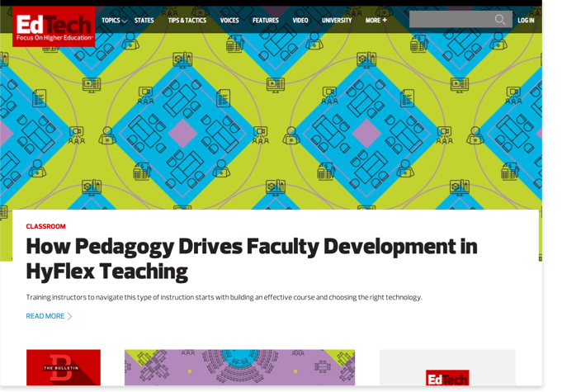The image size is (562, 392).
Task: Open The Bulletin red logo tile
Action: [x=64, y=367]
